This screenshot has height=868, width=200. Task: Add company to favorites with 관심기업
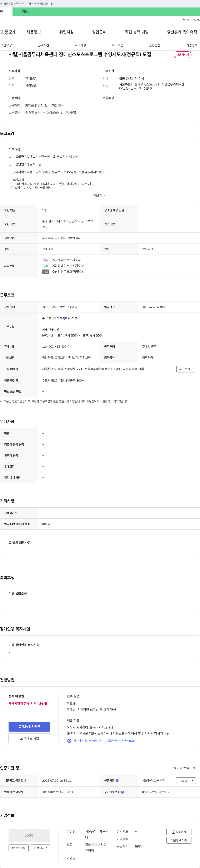pos(19,848)
